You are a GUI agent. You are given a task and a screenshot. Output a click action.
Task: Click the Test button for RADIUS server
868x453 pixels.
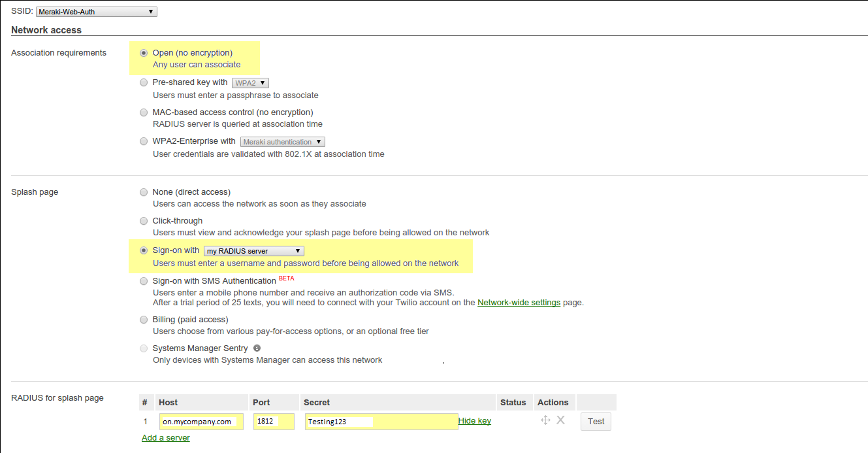pyautogui.click(x=596, y=422)
